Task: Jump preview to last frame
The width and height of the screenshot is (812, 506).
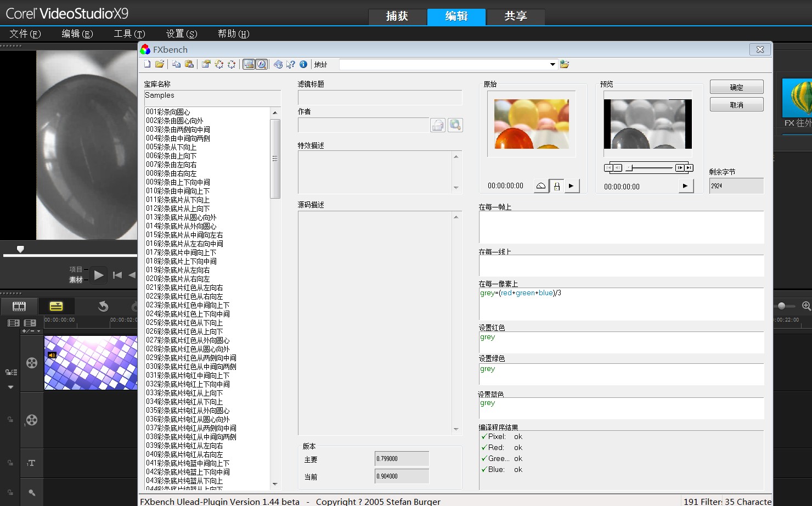Action: (x=689, y=168)
